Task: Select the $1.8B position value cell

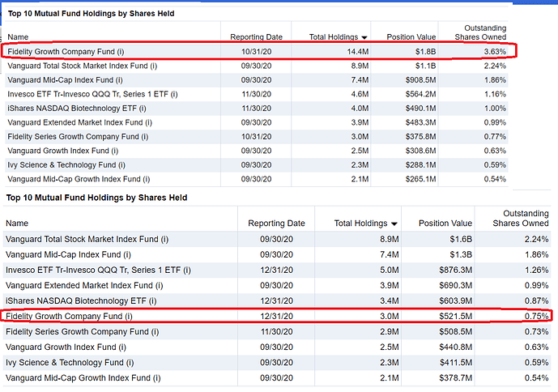Action: pyautogui.click(x=425, y=52)
